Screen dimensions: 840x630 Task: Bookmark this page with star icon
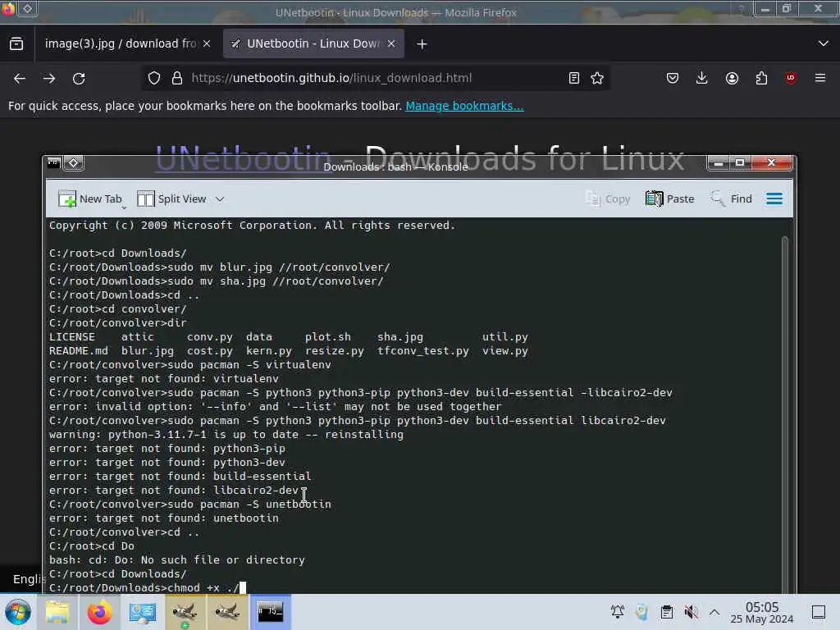click(597, 78)
